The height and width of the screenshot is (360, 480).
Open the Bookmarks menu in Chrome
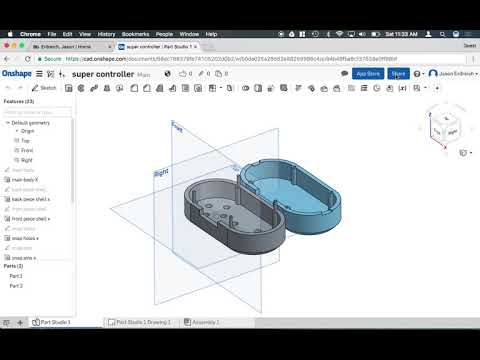135,34
